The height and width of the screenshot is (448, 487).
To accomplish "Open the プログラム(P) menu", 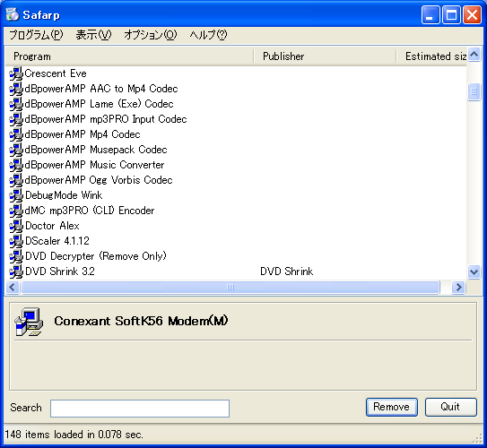I will (x=36, y=35).
